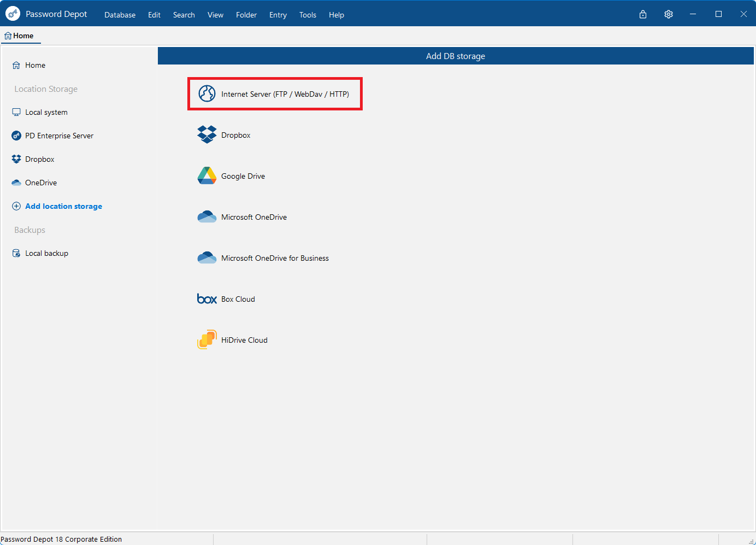The height and width of the screenshot is (545, 756).
Task: Click the sidebar Dropbox icon
Action: (16, 159)
